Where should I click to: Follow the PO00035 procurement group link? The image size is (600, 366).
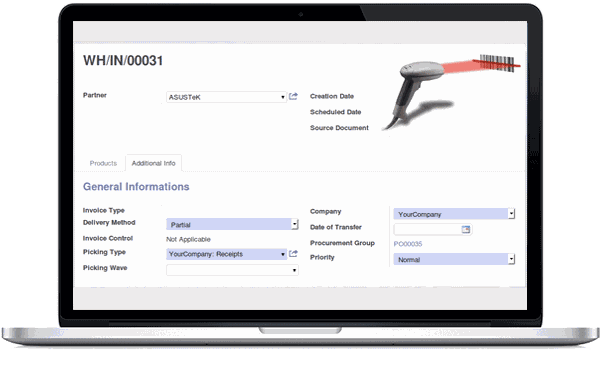(408, 244)
